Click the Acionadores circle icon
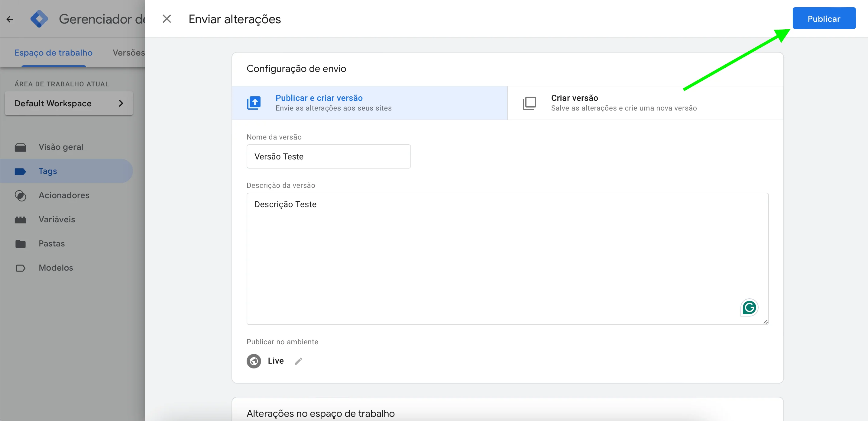The height and width of the screenshot is (421, 868). coord(21,196)
